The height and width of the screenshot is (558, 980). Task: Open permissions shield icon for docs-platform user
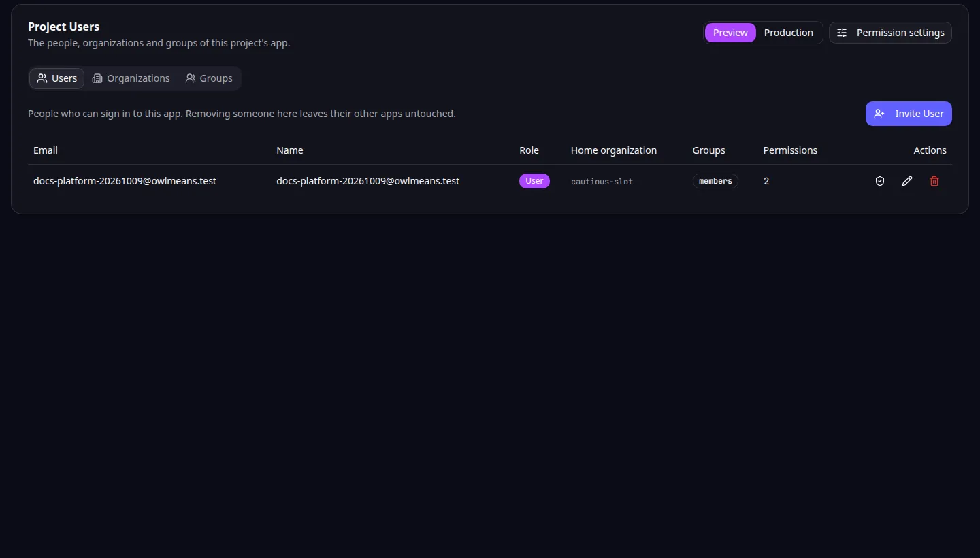[x=880, y=181]
